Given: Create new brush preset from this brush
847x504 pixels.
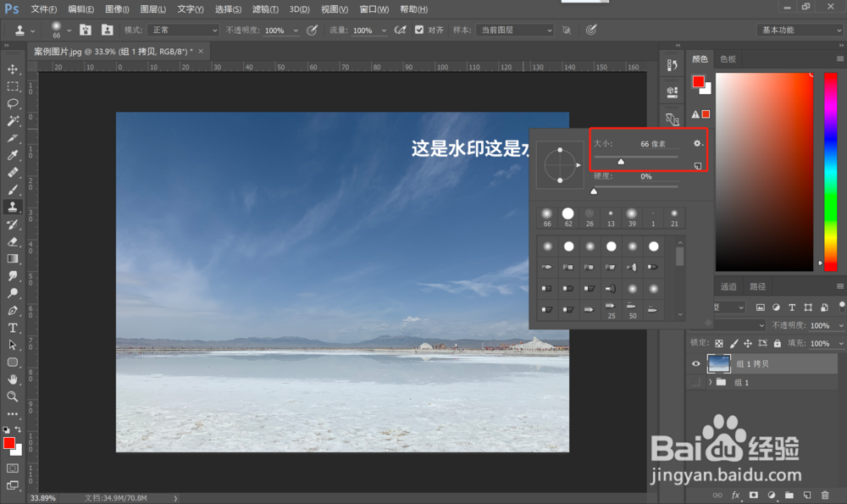Looking at the screenshot, I should point(698,166).
